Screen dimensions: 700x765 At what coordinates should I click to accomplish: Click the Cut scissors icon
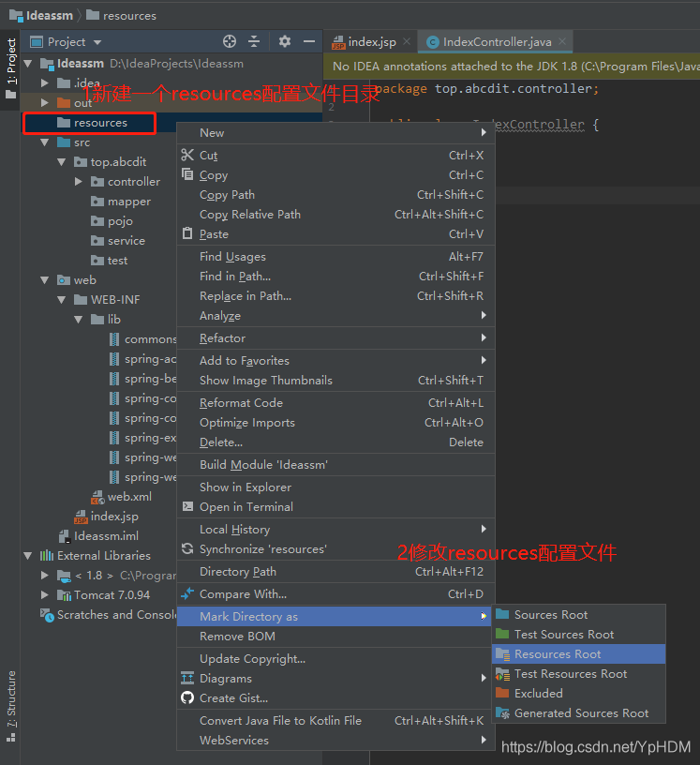tap(187, 155)
